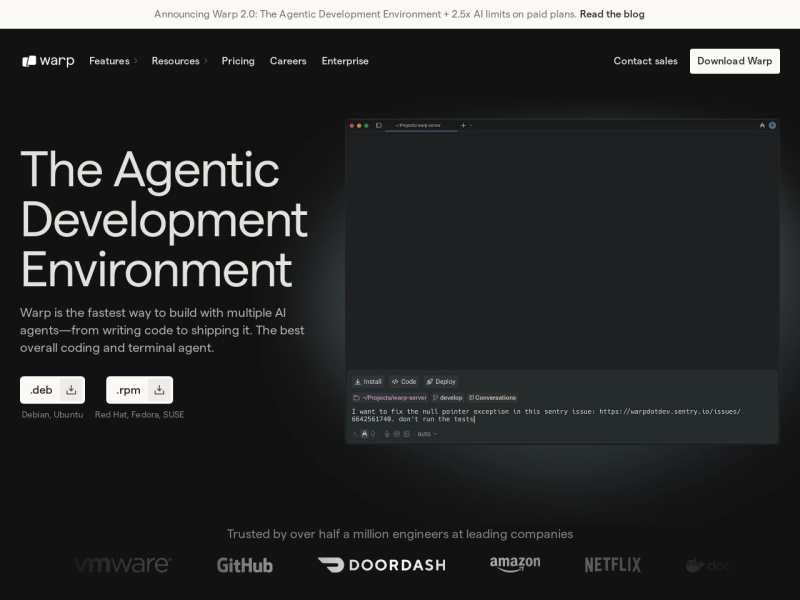Click the new tab plus icon

463,126
